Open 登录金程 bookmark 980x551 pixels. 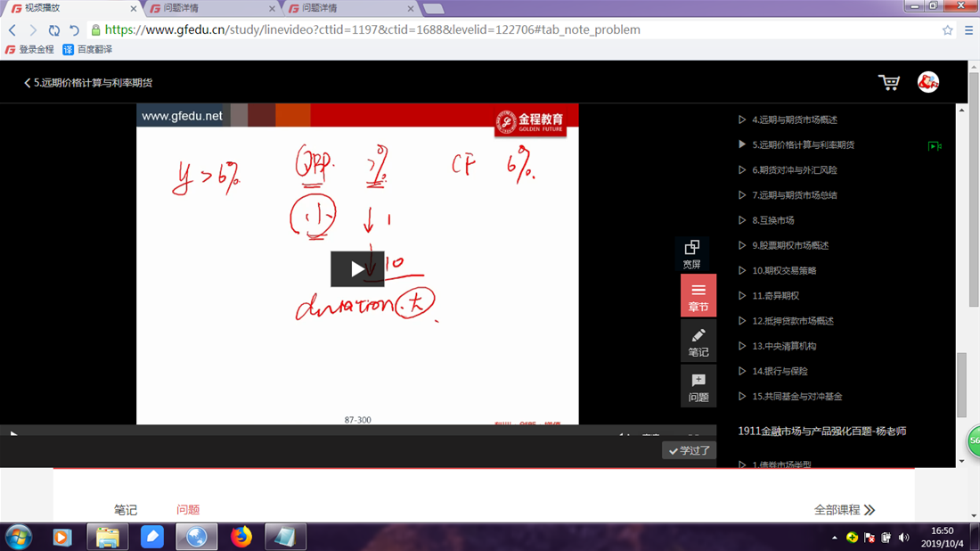point(30,49)
